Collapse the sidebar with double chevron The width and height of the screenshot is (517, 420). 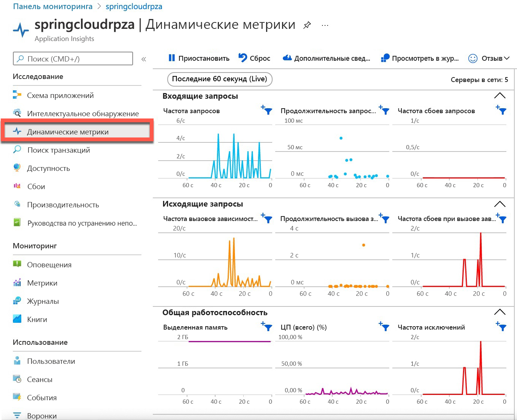click(144, 59)
